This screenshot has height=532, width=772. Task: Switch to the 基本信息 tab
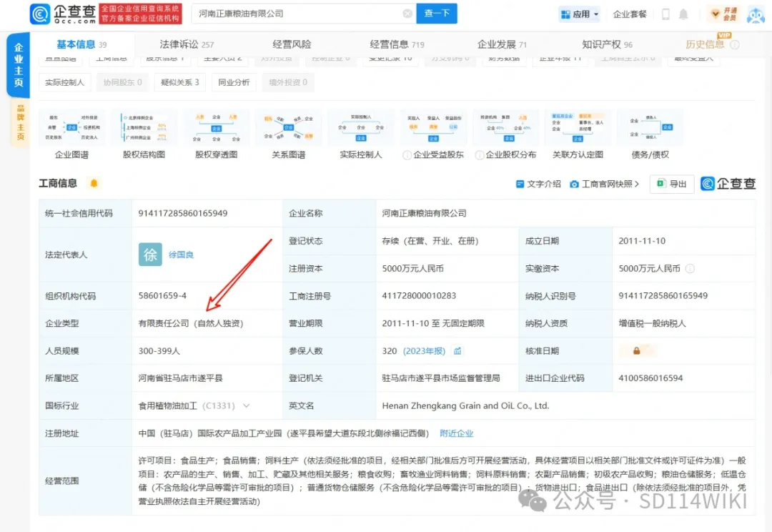tap(81, 44)
